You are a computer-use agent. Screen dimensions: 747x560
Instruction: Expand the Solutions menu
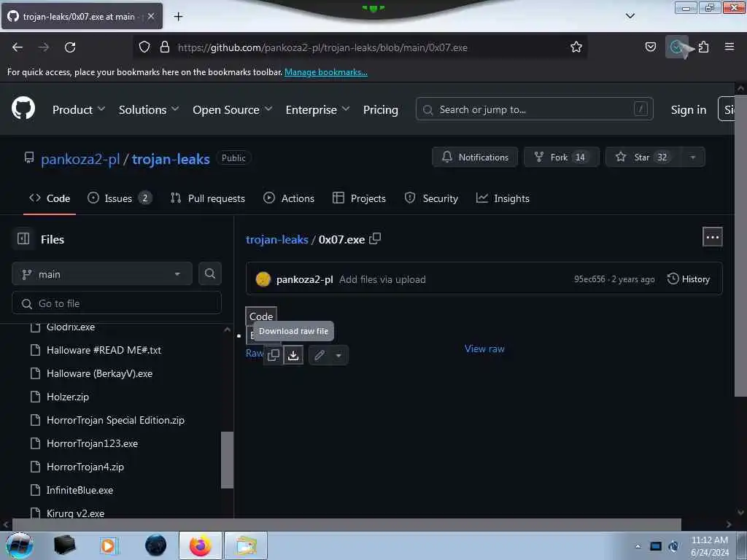pos(149,109)
